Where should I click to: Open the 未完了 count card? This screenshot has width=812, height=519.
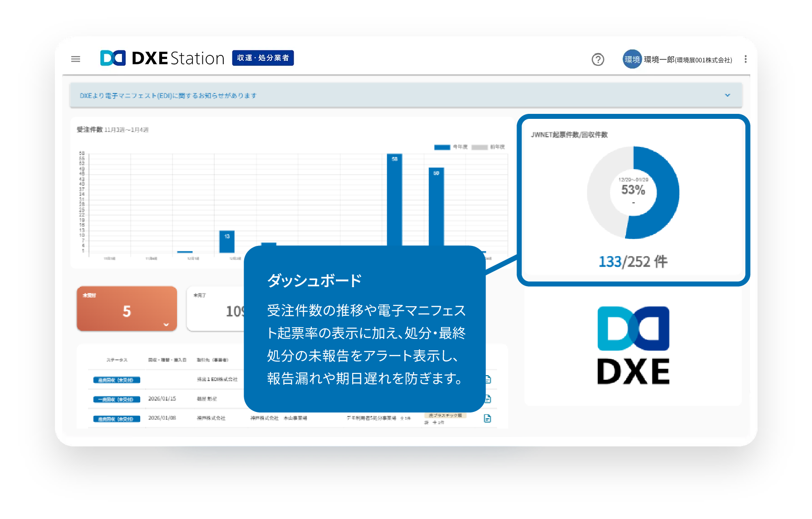(216, 308)
